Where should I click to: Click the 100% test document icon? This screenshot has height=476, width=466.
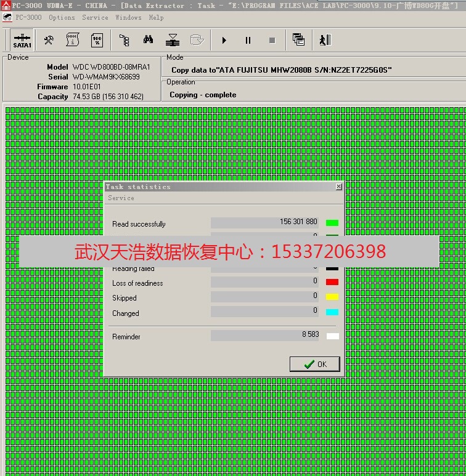coord(97,41)
